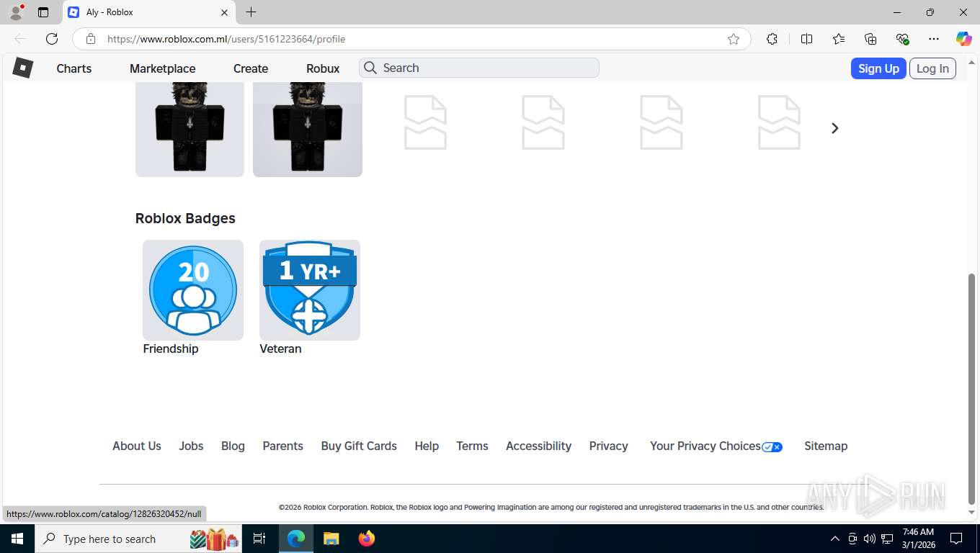Click the browser back arrow
Screen dimensions: 980x553
(x=20, y=39)
